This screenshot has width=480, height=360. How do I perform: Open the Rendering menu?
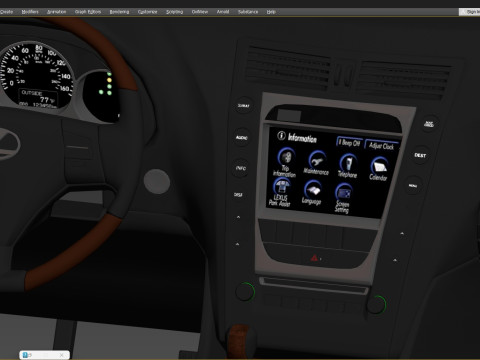(x=119, y=12)
